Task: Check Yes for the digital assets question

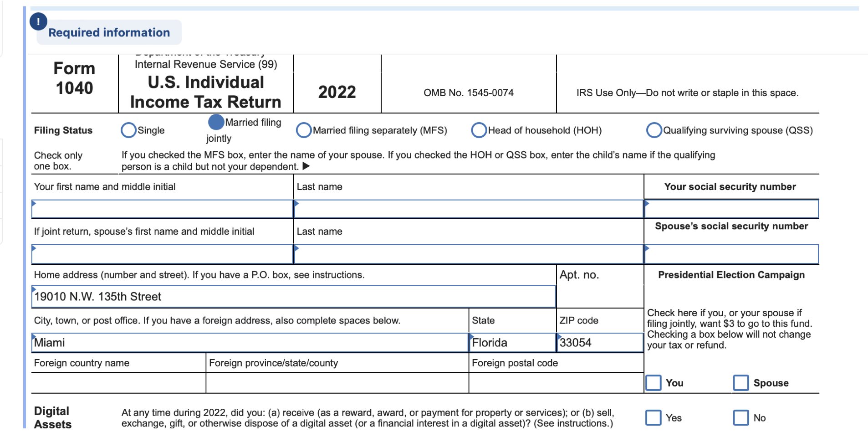Action: (654, 417)
